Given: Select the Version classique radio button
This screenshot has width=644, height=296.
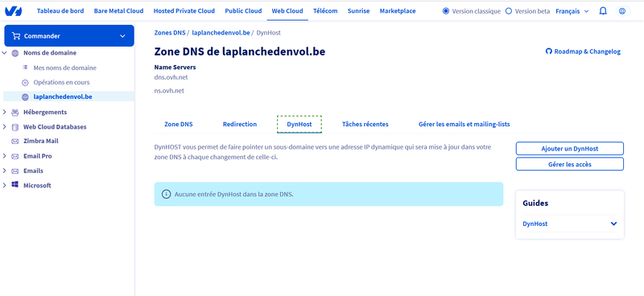Looking at the screenshot, I should [x=446, y=11].
